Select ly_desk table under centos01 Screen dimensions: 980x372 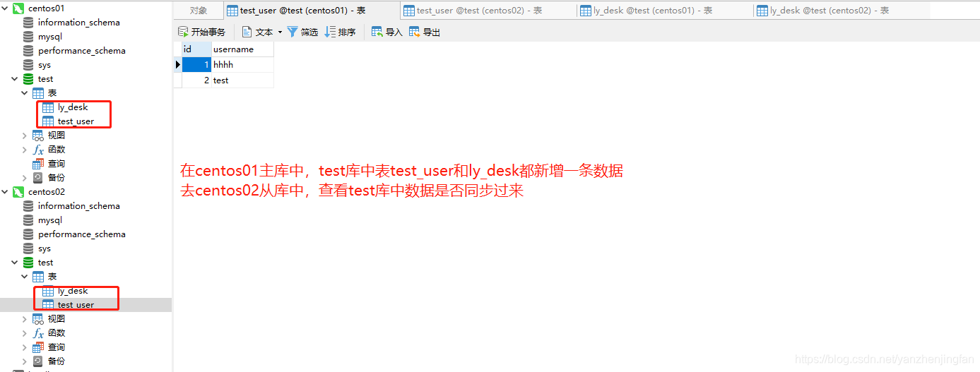pyautogui.click(x=73, y=107)
